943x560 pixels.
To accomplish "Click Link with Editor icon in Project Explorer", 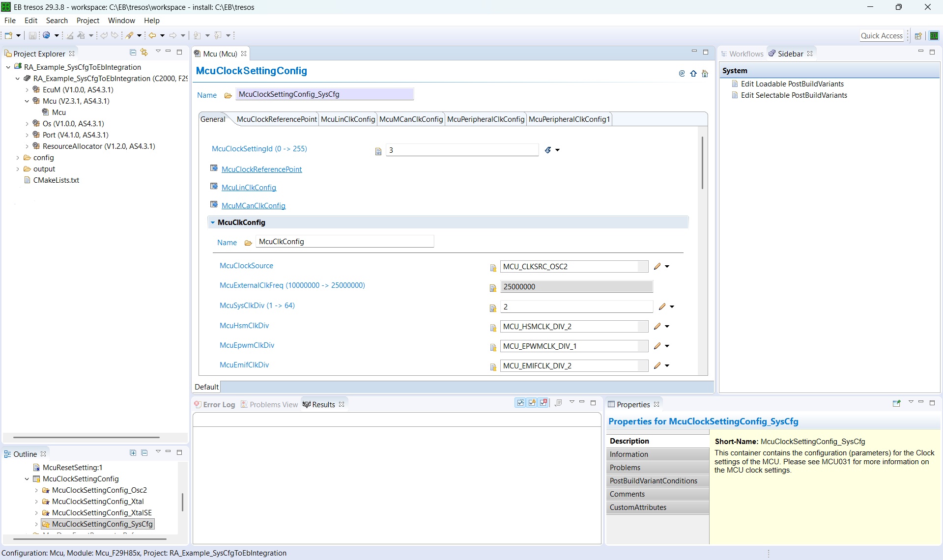I will pos(144,52).
